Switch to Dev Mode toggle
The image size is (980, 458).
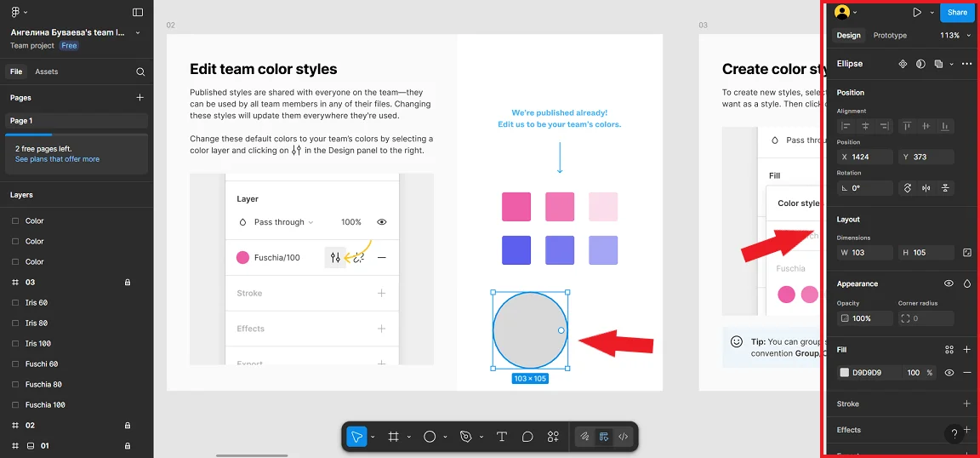pyautogui.click(x=623, y=437)
